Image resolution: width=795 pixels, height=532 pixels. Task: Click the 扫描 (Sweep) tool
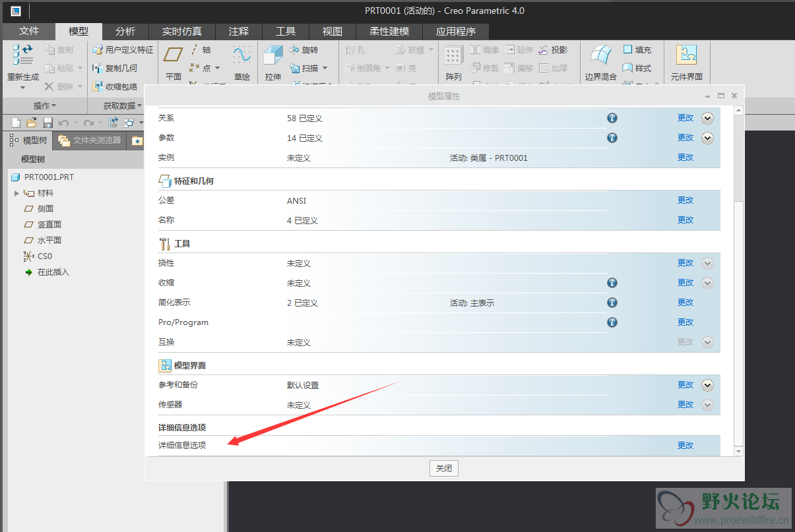point(304,68)
